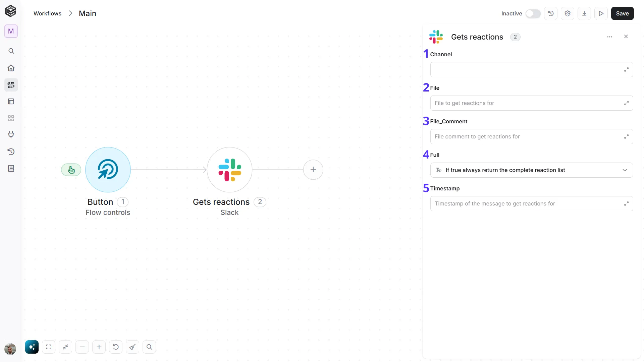Viewport: 644px width, 362px height.
Task: Select the Gets reactions Slack node
Action: point(229,170)
